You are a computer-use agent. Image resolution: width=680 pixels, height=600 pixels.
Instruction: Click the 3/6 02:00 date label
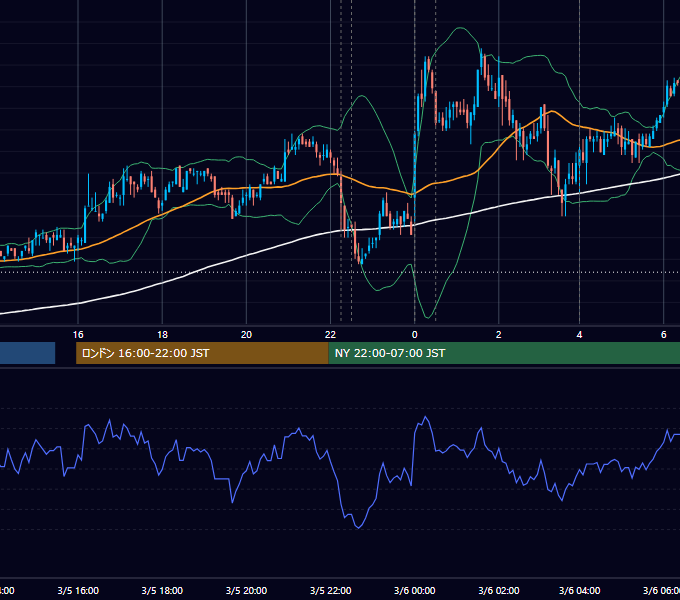coord(499,590)
